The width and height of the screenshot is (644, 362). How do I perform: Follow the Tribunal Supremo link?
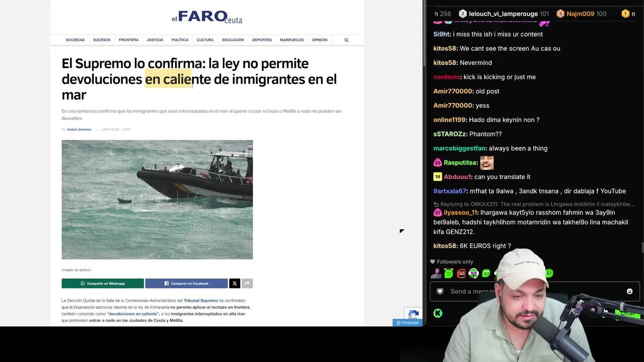click(x=201, y=301)
